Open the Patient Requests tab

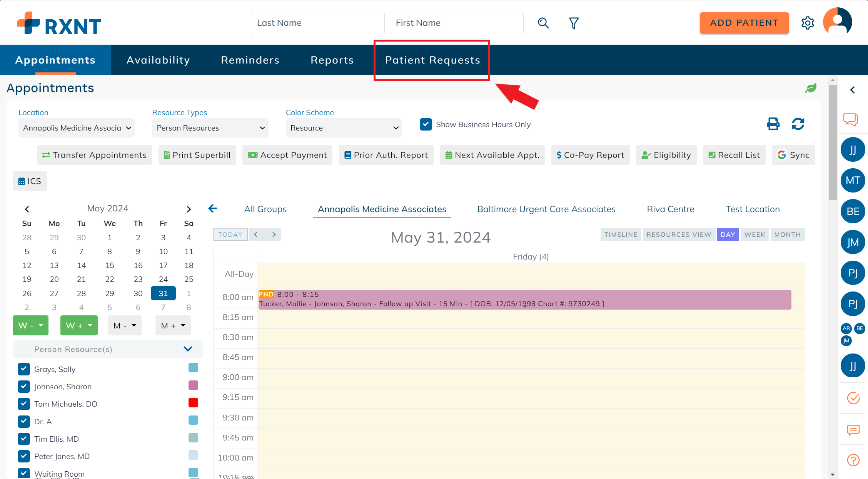[x=432, y=60]
